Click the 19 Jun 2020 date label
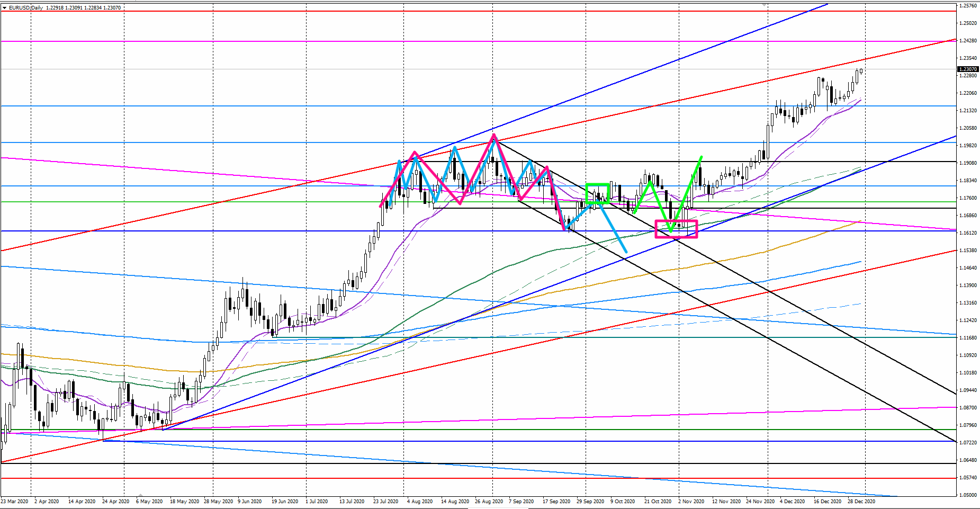 pyautogui.click(x=285, y=502)
